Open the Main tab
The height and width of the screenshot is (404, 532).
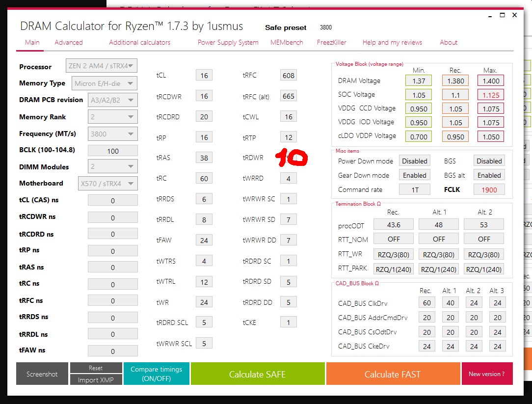click(x=32, y=42)
